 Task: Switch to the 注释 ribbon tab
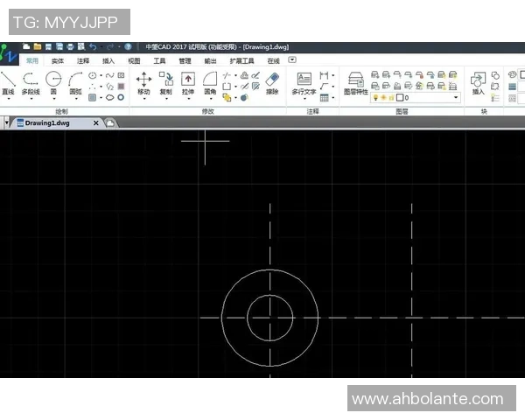(x=83, y=61)
